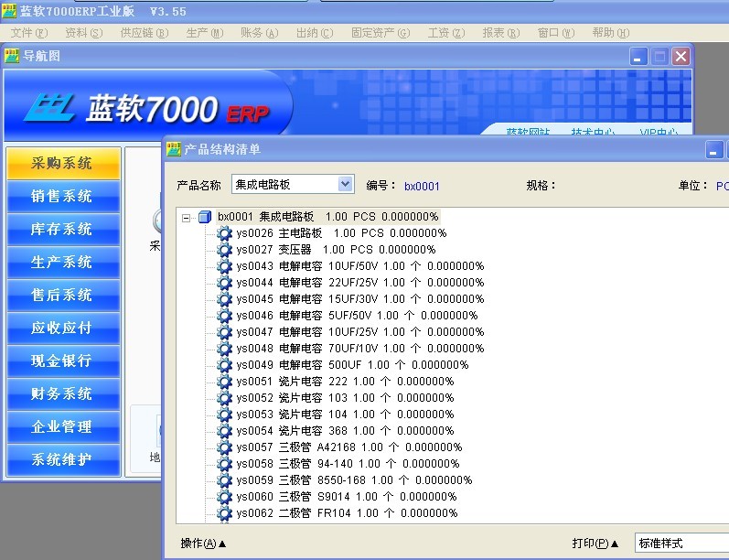Minimize the 产品结构清单 window
This screenshot has height=560, width=729.
coord(713,150)
